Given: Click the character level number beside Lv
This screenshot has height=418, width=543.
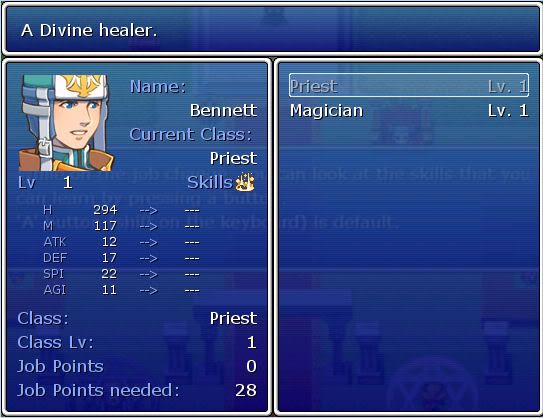Looking at the screenshot, I should coord(68,183).
